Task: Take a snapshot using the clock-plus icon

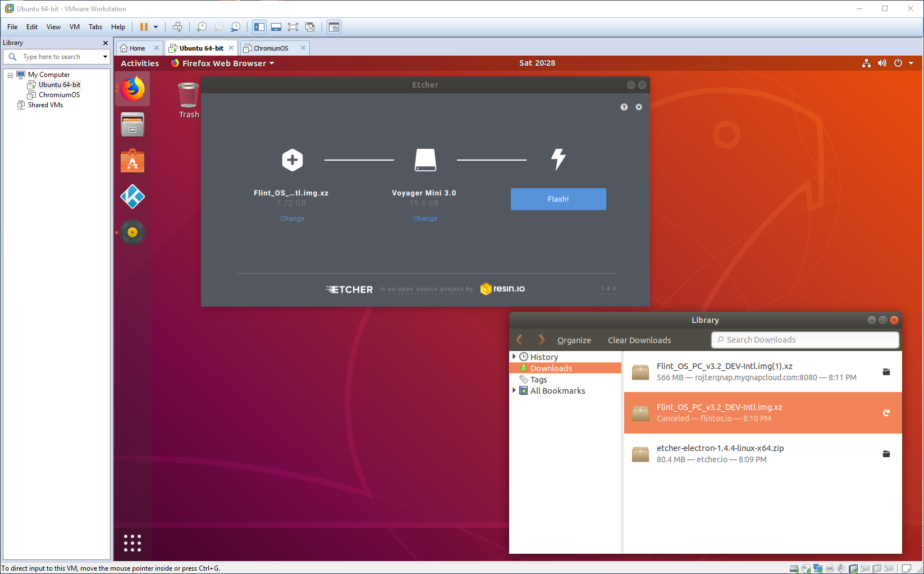Action: point(202,27)
